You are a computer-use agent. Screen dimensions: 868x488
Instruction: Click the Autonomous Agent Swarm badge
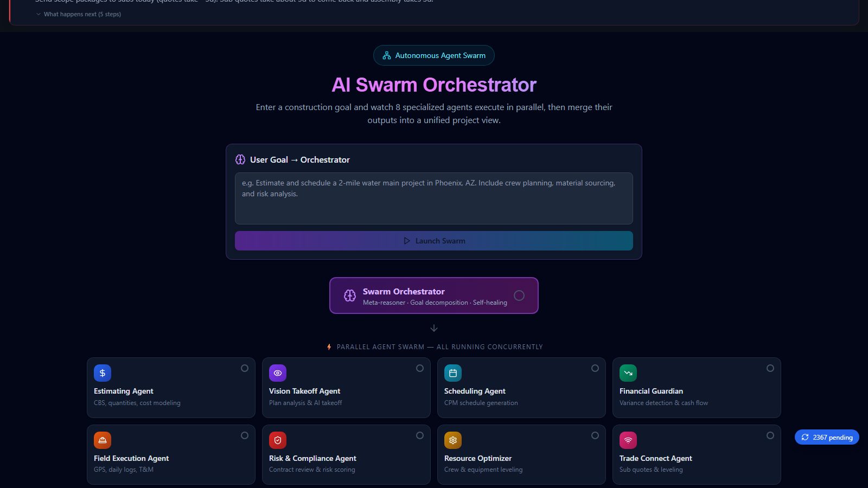pos(434,55)
